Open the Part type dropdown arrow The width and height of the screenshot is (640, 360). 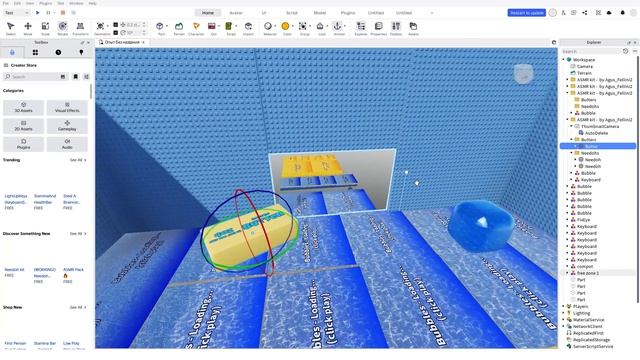coord(167,26)
